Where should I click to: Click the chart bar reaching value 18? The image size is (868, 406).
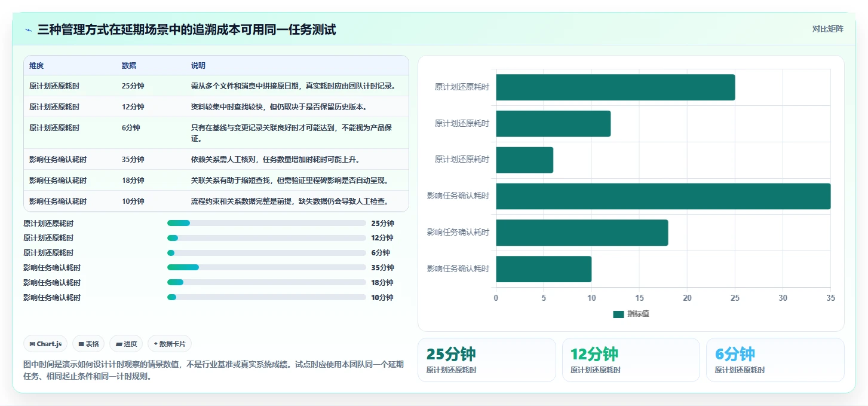coord(582,233)
